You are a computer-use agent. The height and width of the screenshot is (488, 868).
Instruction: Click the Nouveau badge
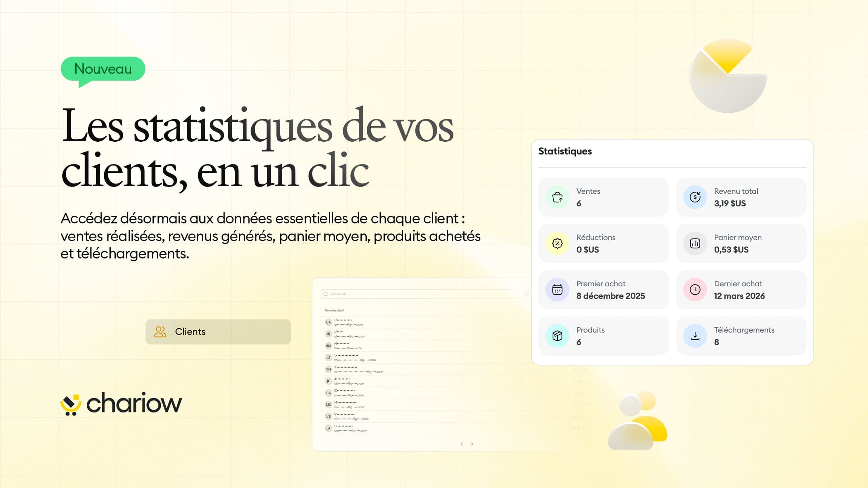click(x=103, y=68)
